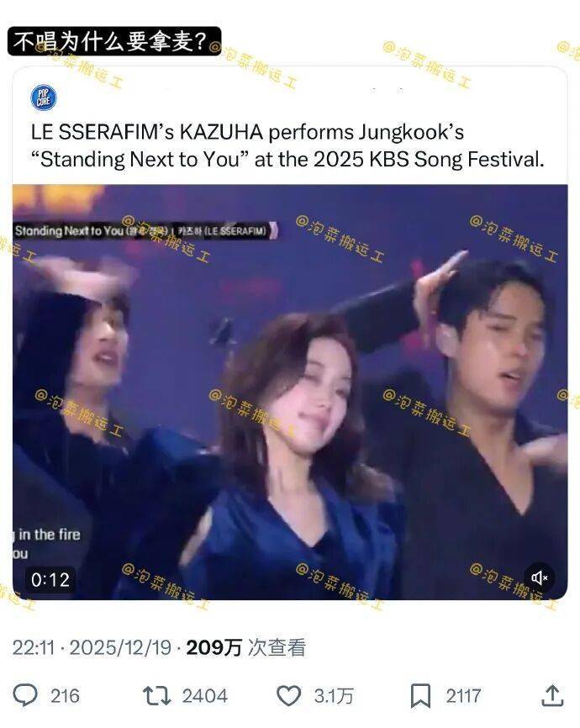This screenshot has width=580, height=728.
Task: View the 2404 reposts count
Action: (x=205, y=696)
